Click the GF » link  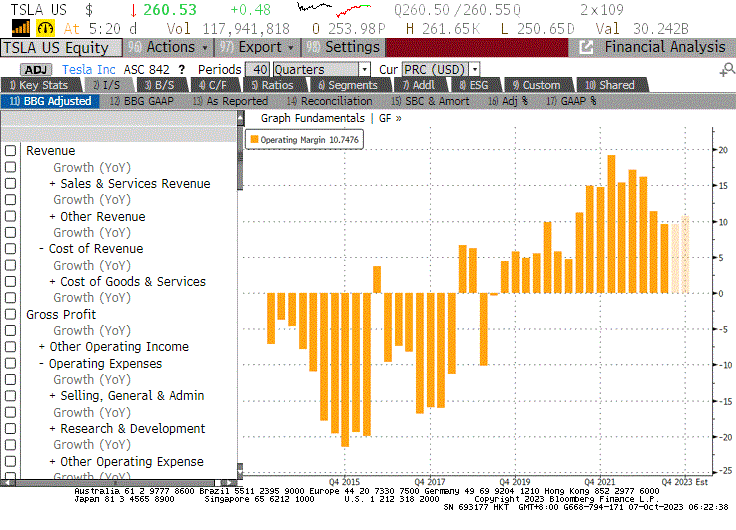tap(390, 118)
